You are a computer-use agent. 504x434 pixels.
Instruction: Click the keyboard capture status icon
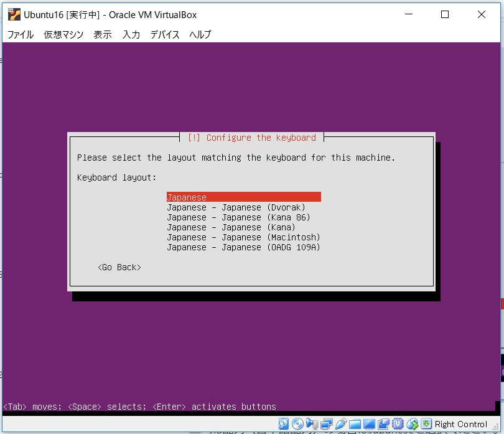pos(426,424)
